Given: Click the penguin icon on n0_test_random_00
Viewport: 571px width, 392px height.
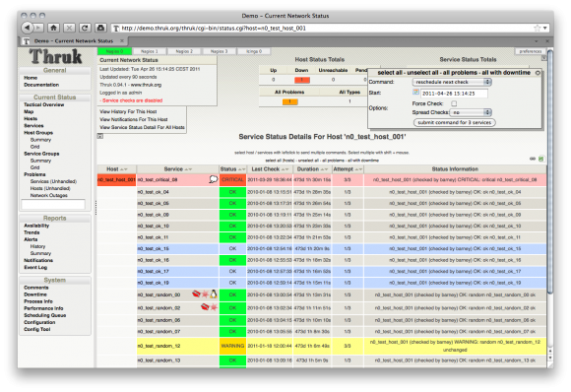Looking at the screenshot, I should [214, 294].
